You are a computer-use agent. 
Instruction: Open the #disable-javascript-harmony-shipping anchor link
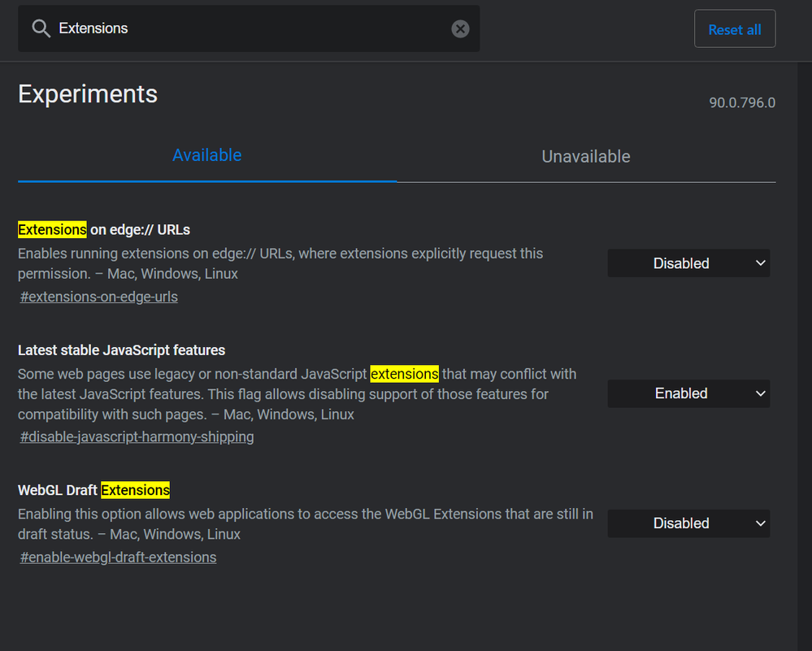tap(137, 436)
